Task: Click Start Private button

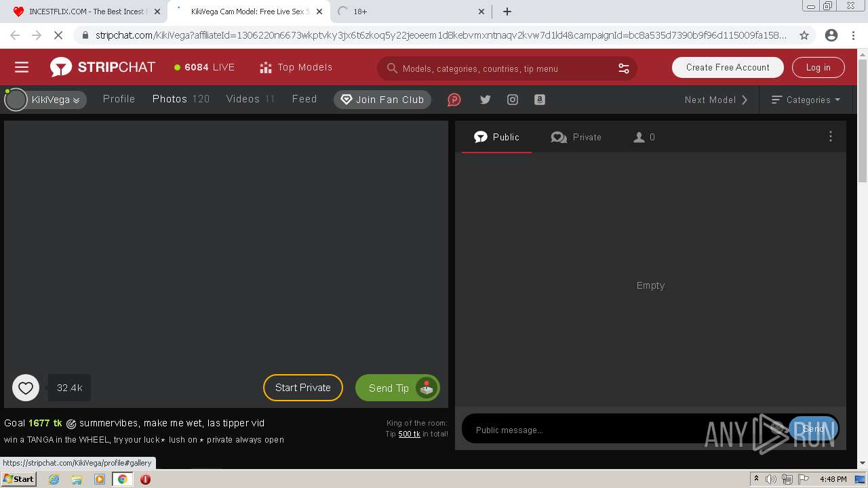Action: point(303,388)
